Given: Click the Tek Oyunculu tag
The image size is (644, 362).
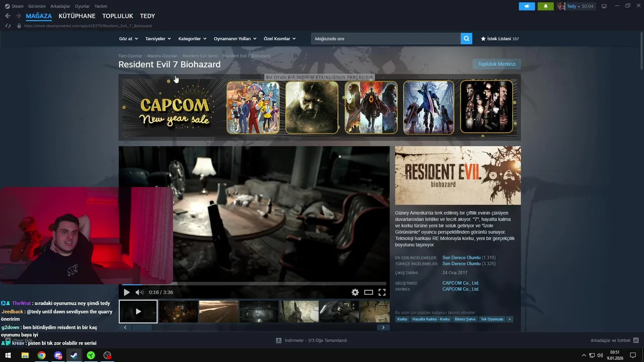Looking at the screenshot, I should click(x=492, y=319).
